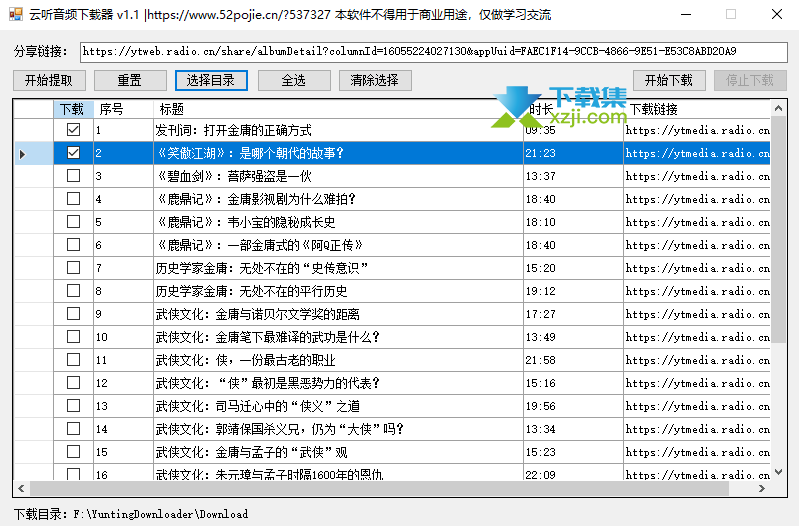Click the horizontal scrollbar thumb
The height and width of the screenshot is (526, 799).
tap(379, 488)
